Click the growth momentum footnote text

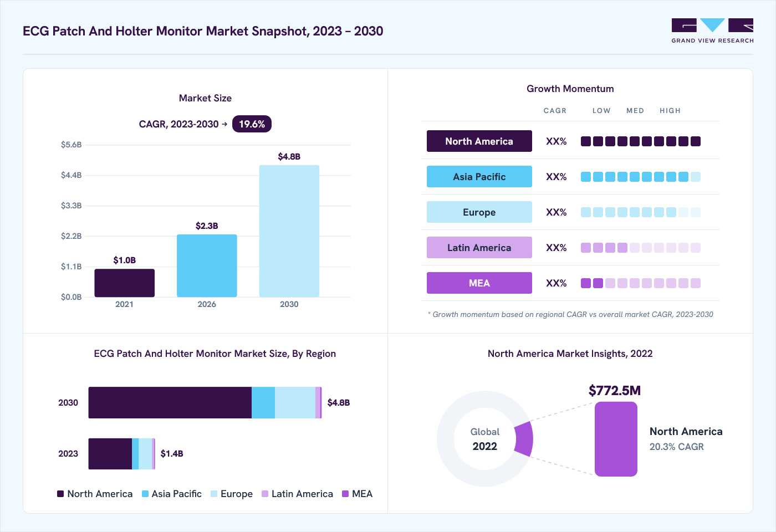[570, 314]
